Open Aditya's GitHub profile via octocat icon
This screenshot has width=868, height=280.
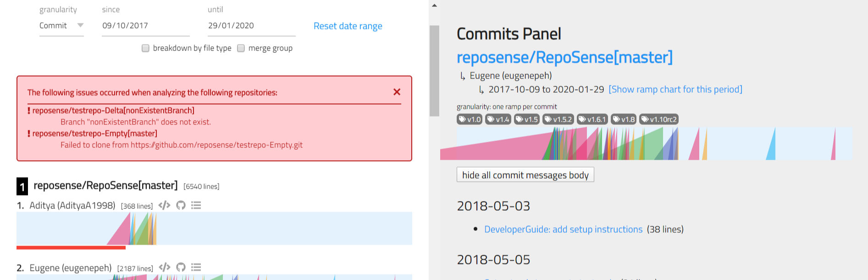pos(181,205)
